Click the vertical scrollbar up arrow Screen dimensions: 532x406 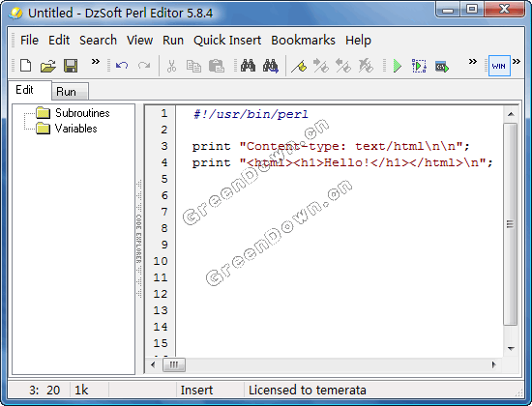pos(511,114)
